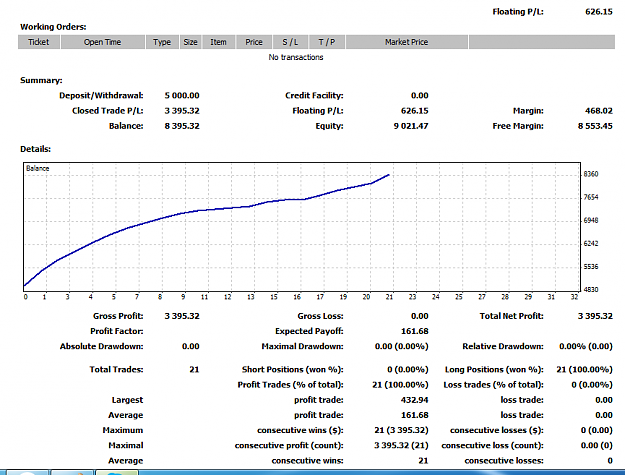
Task: Click the 'Loss trades (% of total):' label
Action: click(x=493, y=385)
